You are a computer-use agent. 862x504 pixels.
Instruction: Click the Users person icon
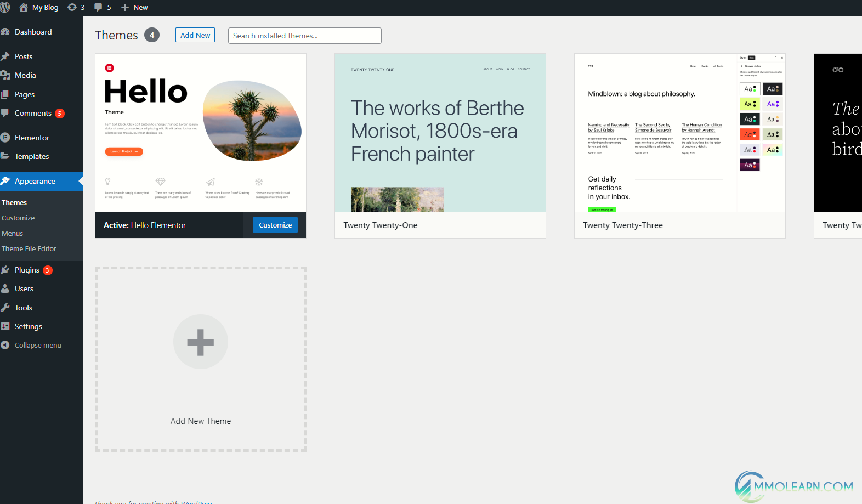point(5,288)
